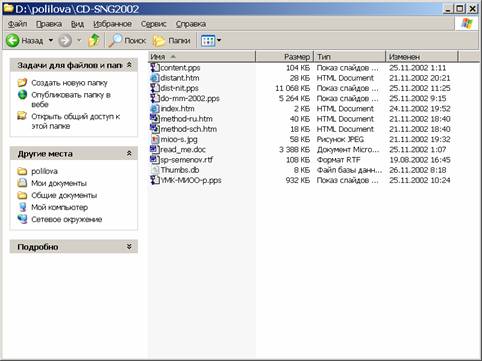Select the method-ru.htm file icon
This screenshot has width=482, height=361.
click(x=155, y=119)
